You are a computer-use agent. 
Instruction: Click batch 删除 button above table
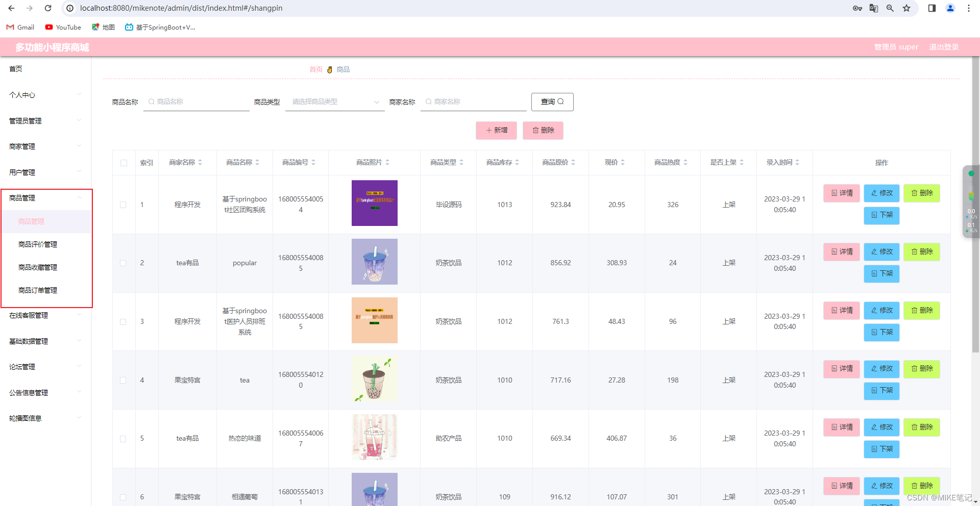[x=543, y=131]
